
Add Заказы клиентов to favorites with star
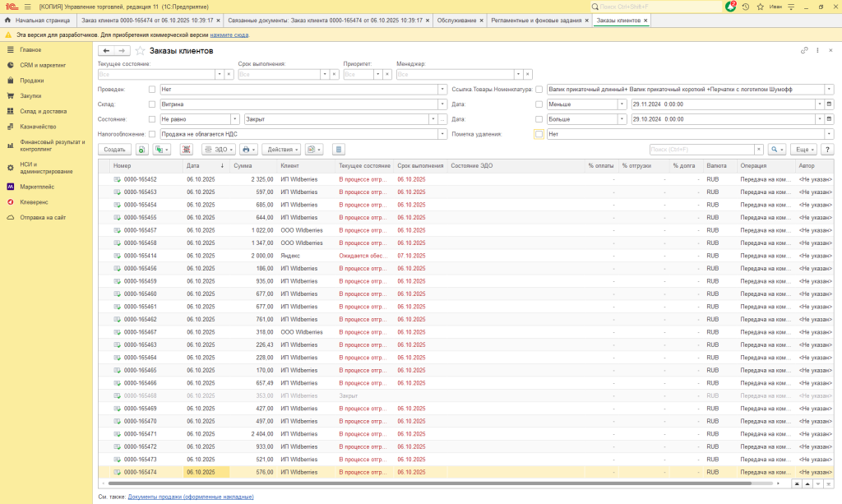[x=140, y=51]
